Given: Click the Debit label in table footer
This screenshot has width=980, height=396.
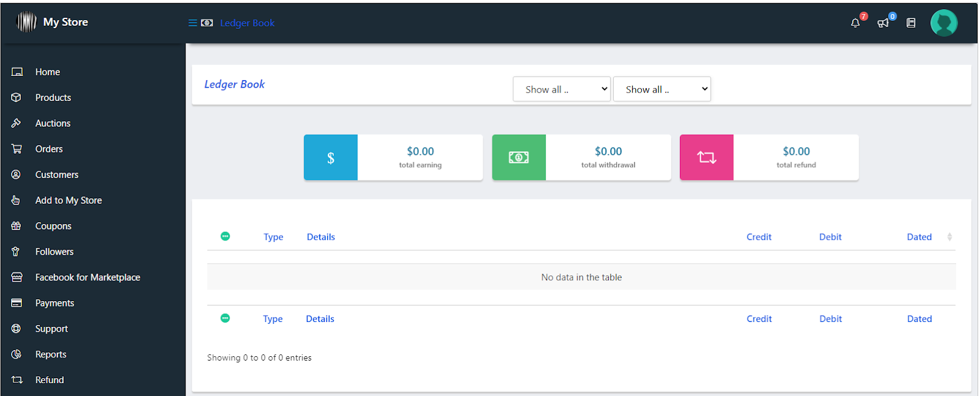Looking at the screenshot, I should tap(831, 319).
